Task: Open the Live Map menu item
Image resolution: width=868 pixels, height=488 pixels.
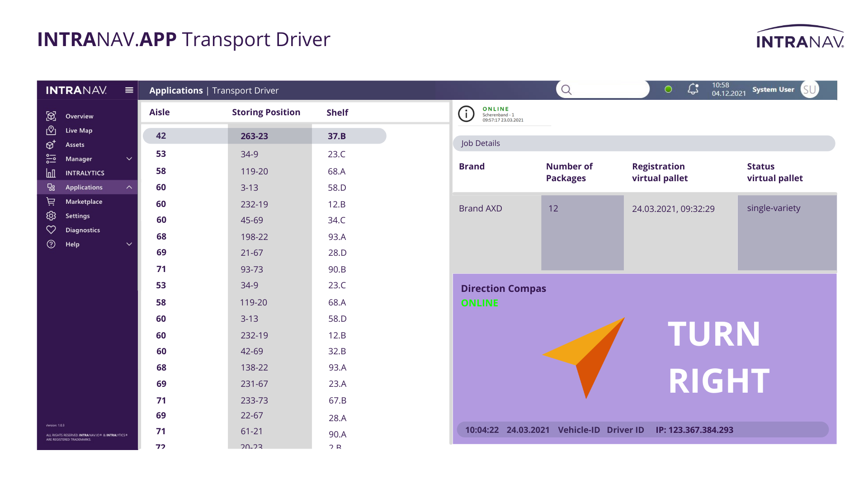Action: 79,131
